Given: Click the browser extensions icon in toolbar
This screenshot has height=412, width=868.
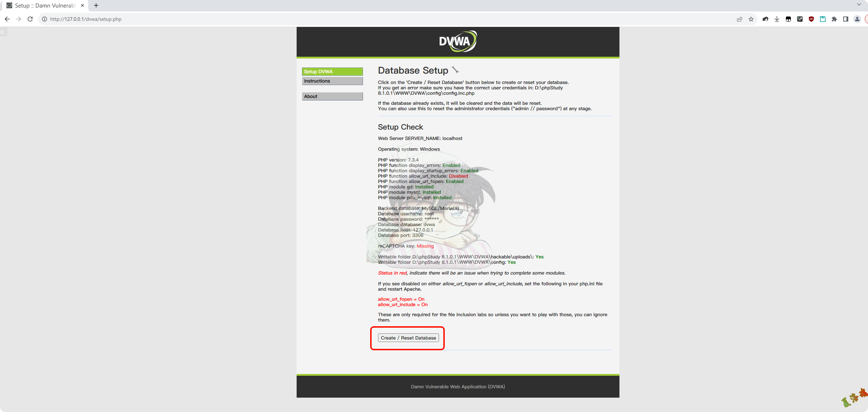Looking at the screenshot, I should (834, 19).
